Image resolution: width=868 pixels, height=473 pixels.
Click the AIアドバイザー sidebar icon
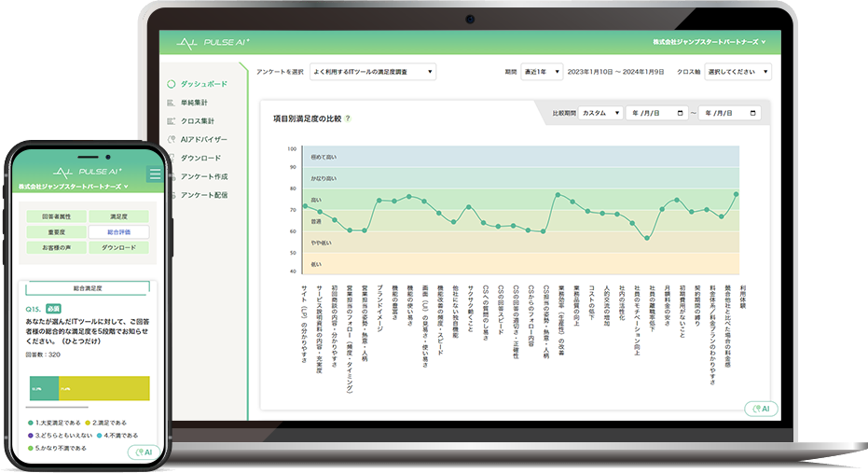pos(171,140)
